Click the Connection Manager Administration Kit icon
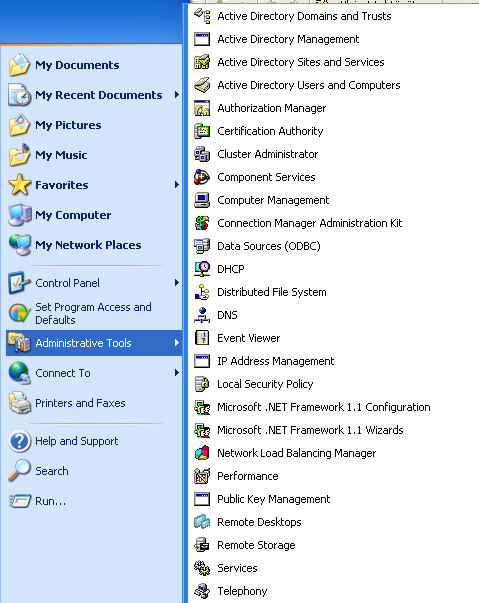 point(202,223)
